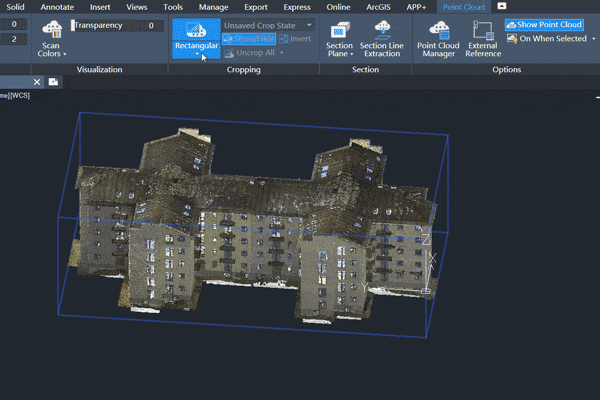The width and height of the screenshot is (600, 400).
Task: Click the left field showing 2
Action: click(14, 39)
